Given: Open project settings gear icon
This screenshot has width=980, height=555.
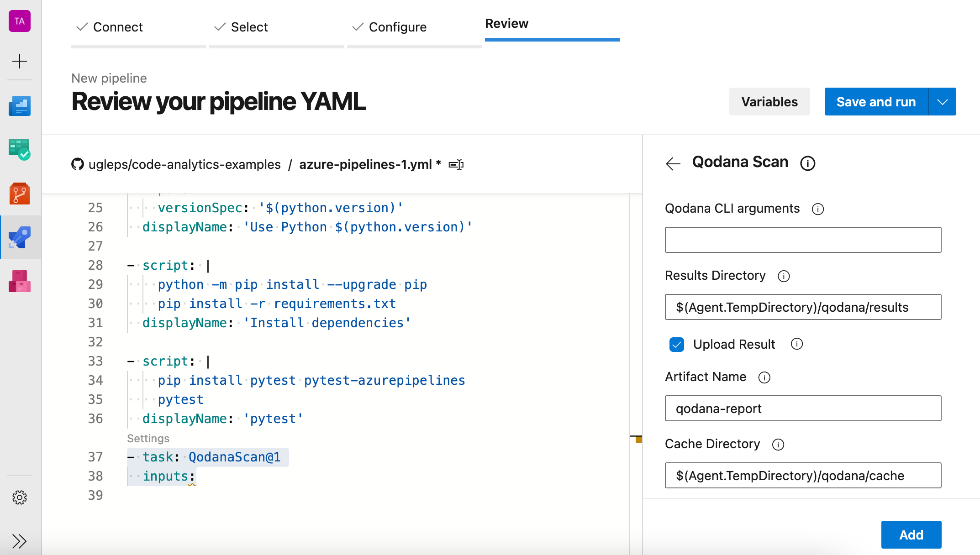Looking at the screenshot, I should click(20, 497).
